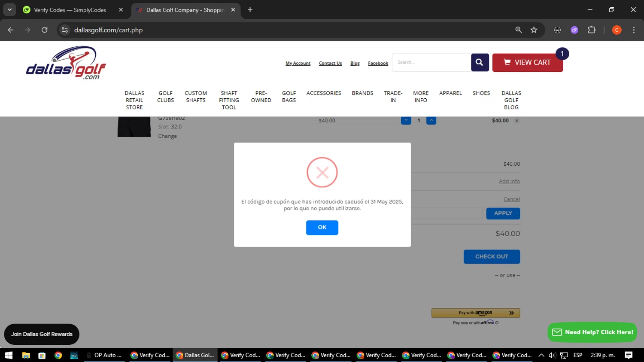This screenshot has width=644, height=362.
Task: Open a new browser tab
Action: click(x=250, y=10)
